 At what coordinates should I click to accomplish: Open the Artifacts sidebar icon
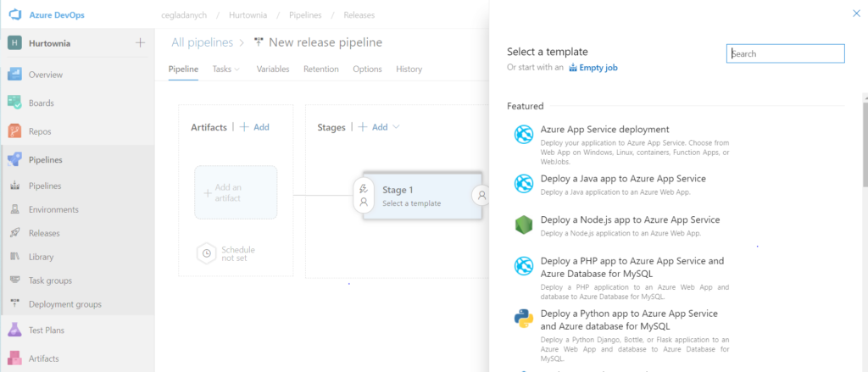pos(14,358)
